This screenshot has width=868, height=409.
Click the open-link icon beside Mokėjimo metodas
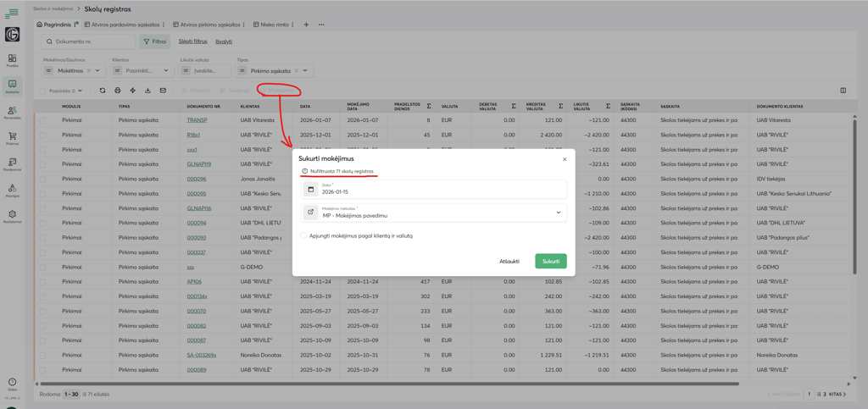[311, 213]
